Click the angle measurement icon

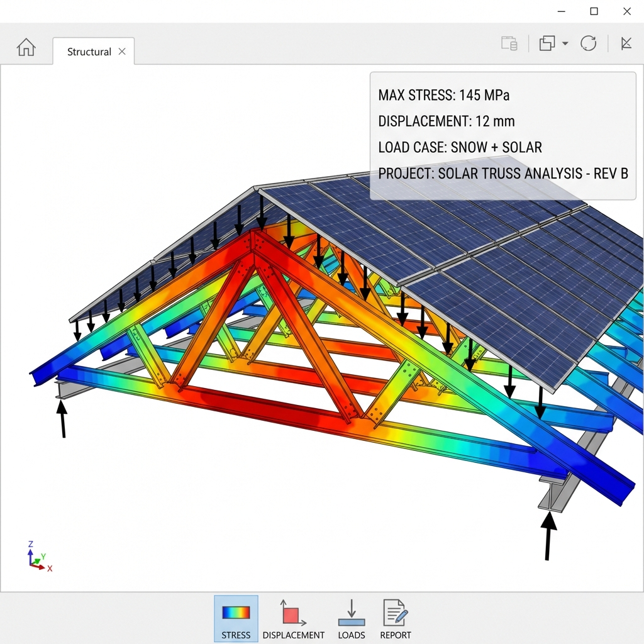point(626,43)
